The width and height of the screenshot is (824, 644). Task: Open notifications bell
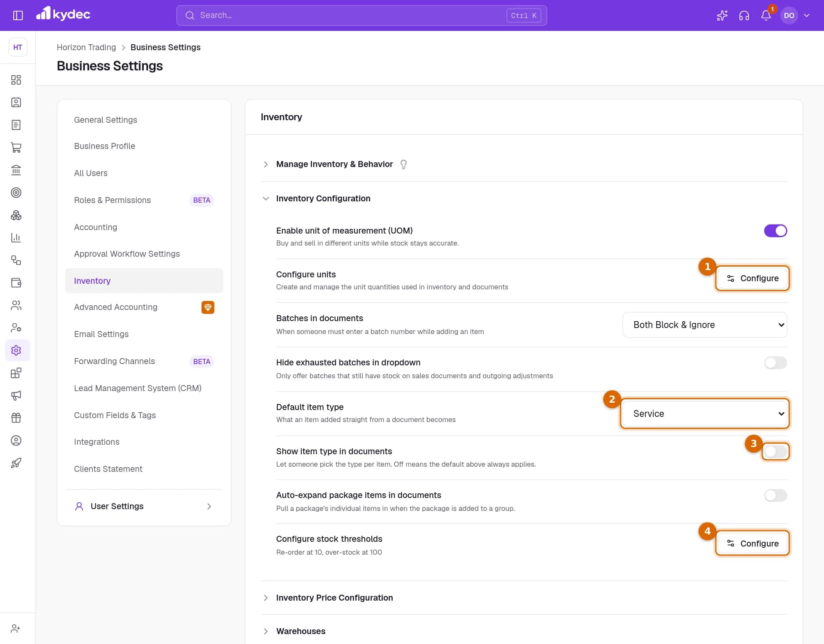[766, 15]
